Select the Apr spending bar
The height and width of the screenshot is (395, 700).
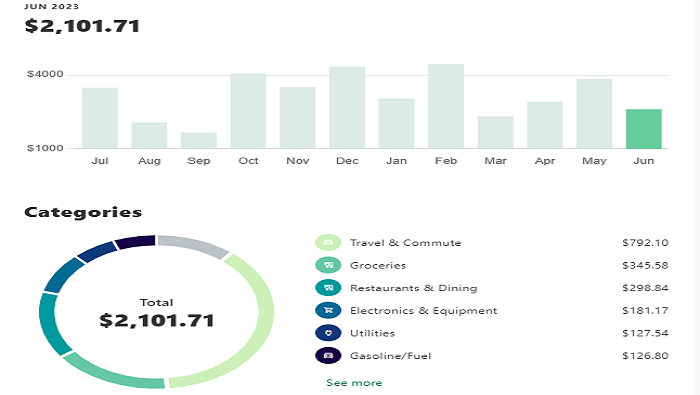pyautogui.click(x=545, y=125)
